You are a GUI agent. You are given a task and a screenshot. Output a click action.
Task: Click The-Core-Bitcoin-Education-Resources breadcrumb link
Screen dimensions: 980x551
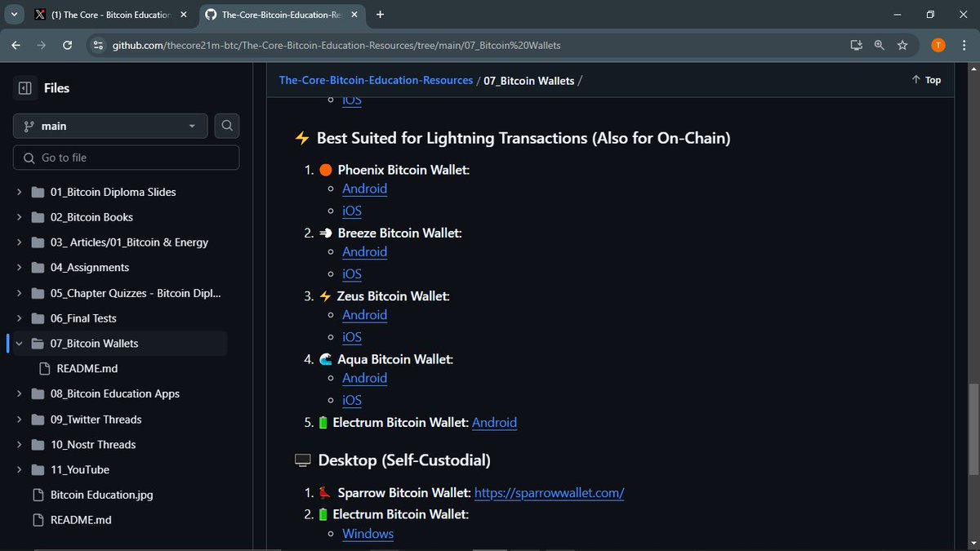[376, 80]
